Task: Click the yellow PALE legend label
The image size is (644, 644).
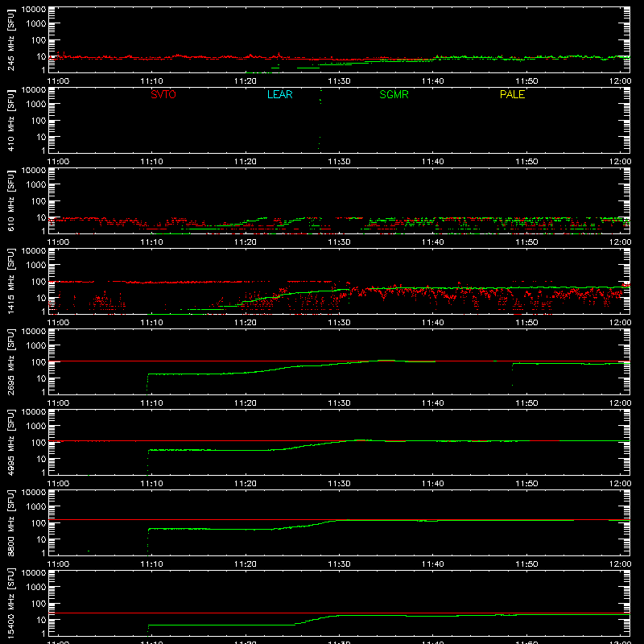Action: (512, 94)
